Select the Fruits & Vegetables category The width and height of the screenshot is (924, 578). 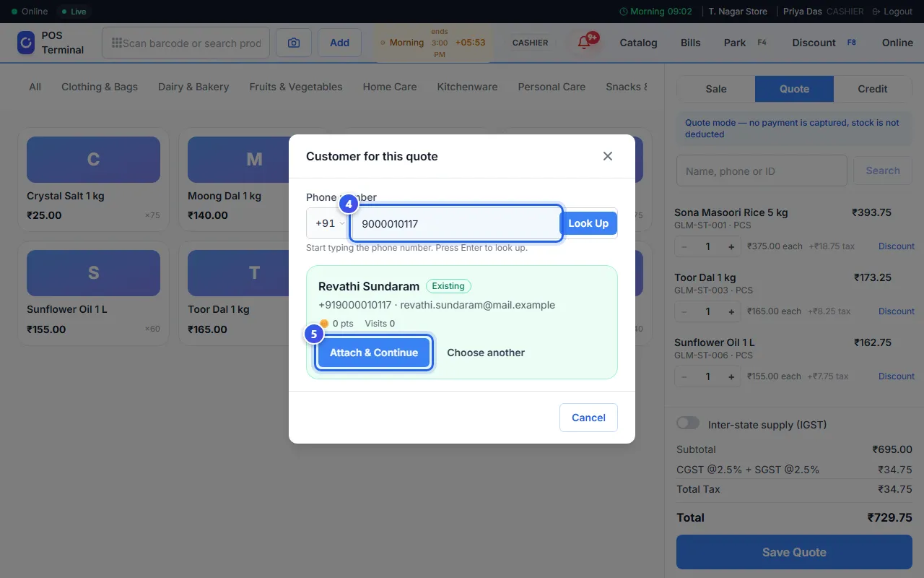[x=296, y=87]
